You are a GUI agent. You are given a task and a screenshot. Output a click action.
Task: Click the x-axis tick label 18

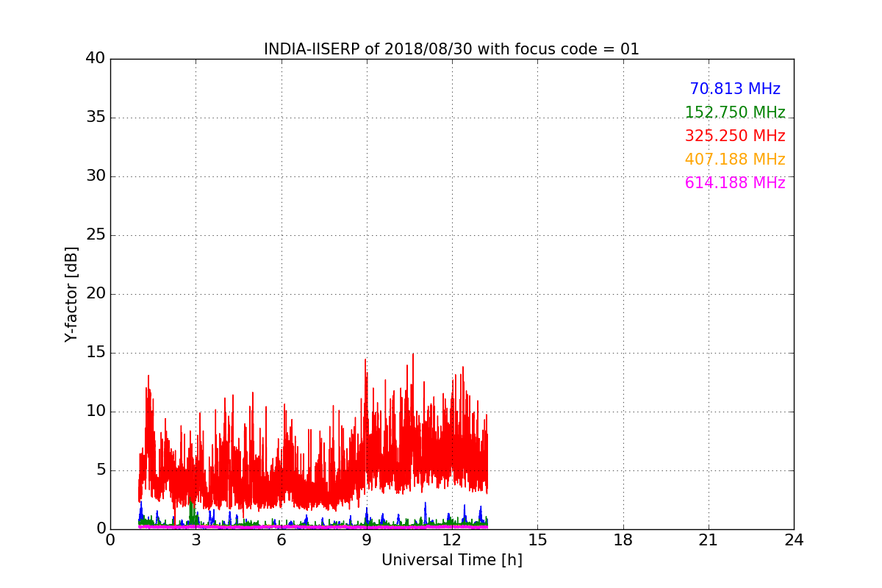point(623,540)
